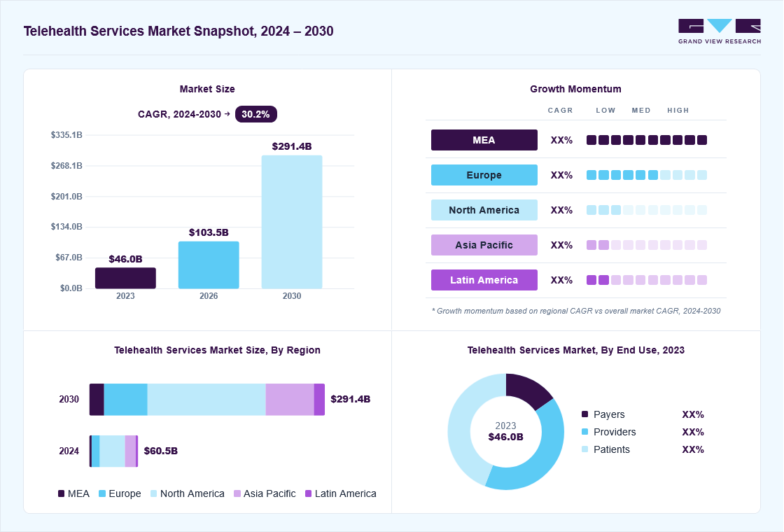Select the North America region label
784x532 pixels.
(484, 210)
